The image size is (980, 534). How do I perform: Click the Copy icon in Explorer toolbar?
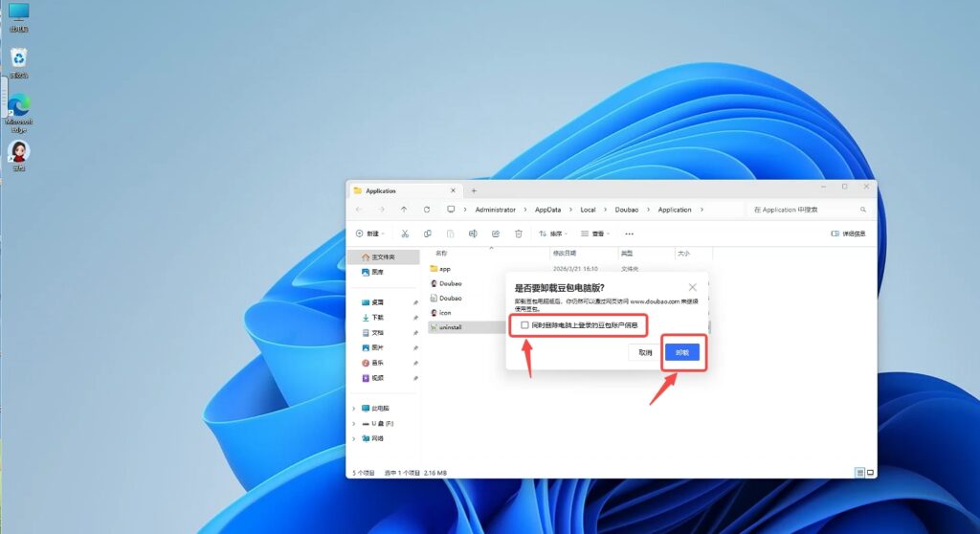pyautogui.click(x=428, y=234)
